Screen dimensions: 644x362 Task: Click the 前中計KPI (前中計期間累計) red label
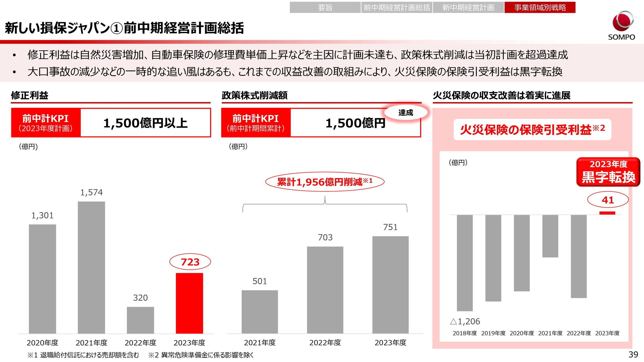pyautogui.click(x=256, y=123)
